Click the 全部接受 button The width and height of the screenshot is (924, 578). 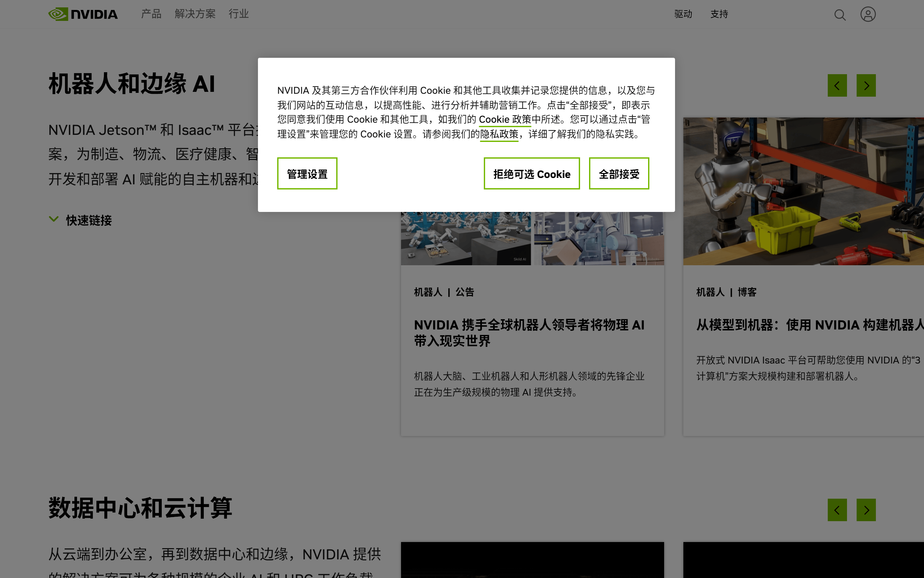point(619,173)
